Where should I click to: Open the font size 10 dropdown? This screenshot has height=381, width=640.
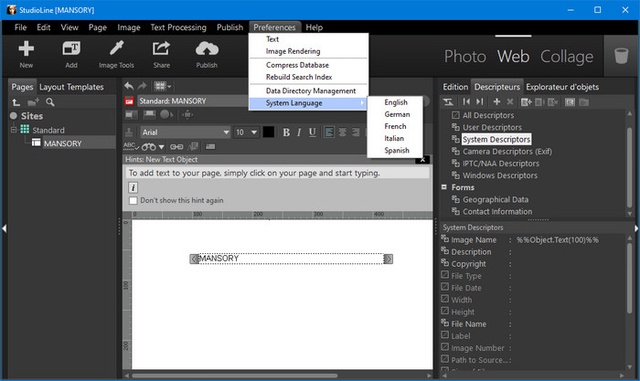click(254, 132)
